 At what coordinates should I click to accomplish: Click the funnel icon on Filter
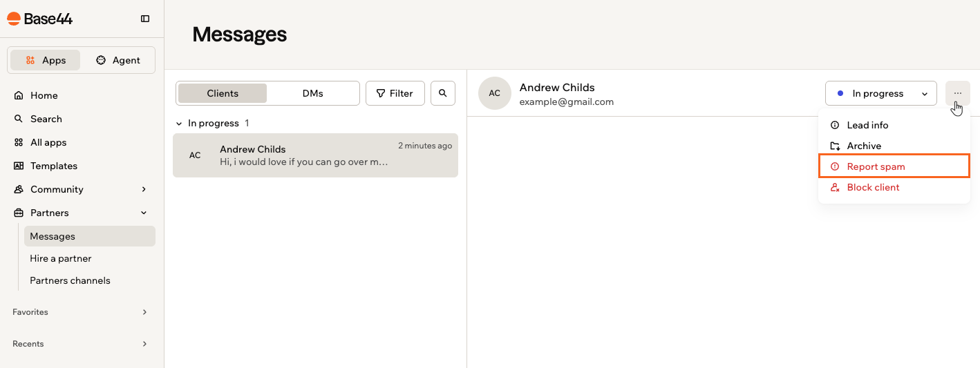pos(380,93)
